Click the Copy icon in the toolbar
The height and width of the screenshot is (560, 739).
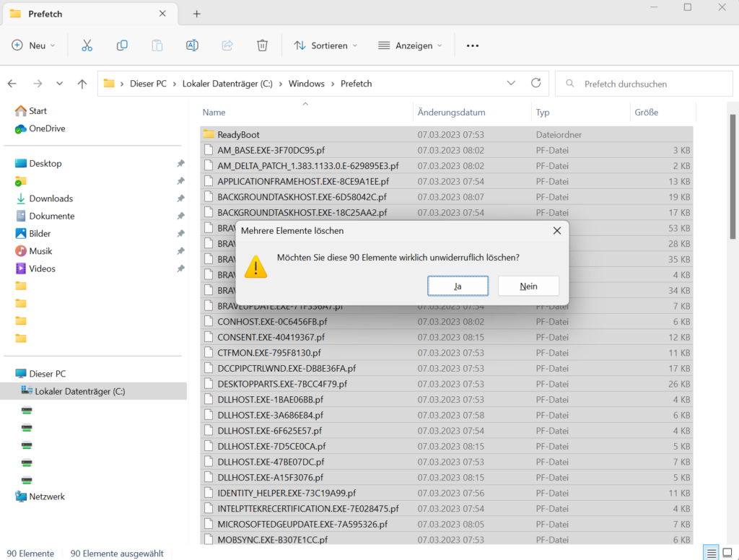click(122, 45)
